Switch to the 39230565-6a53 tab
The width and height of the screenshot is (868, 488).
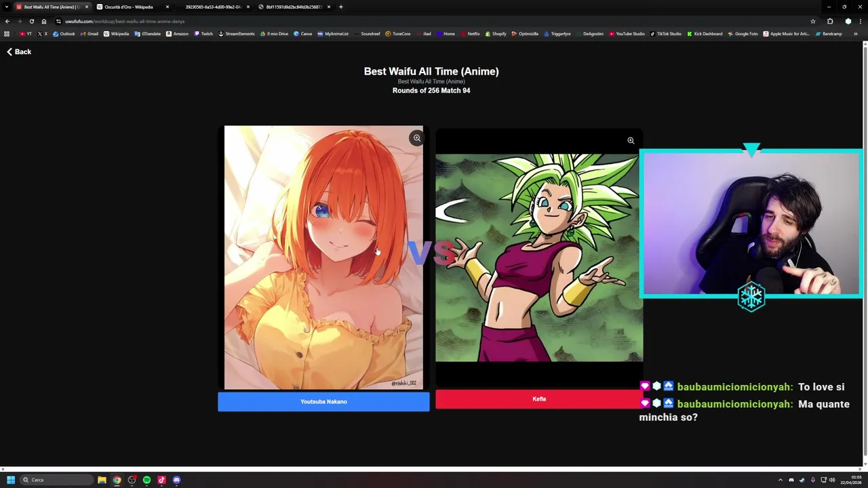213,7
